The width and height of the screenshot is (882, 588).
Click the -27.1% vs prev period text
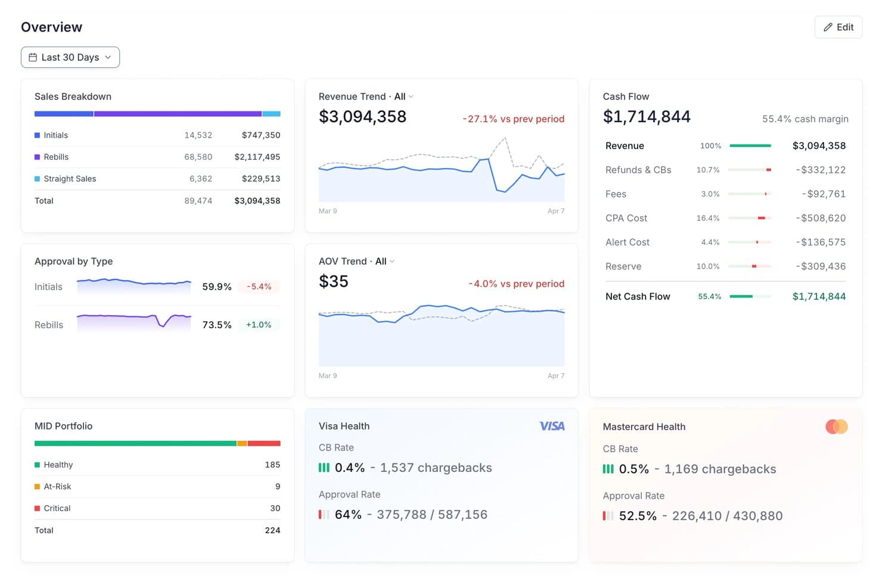coord(513,119)
